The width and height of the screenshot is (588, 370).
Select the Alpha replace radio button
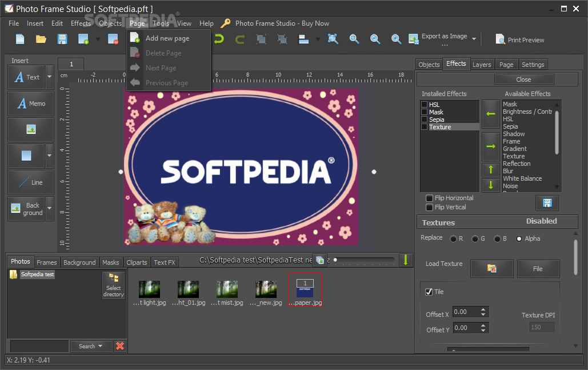(519, 238)
